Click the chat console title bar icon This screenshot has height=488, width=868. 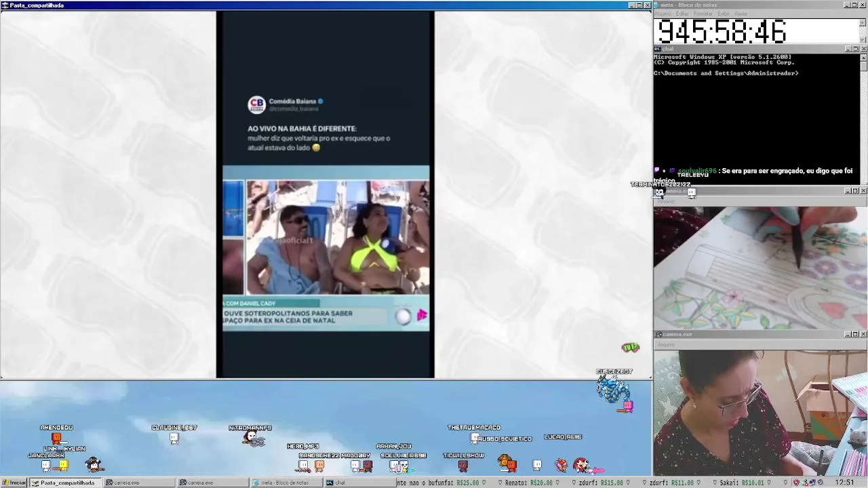[657, 49]
